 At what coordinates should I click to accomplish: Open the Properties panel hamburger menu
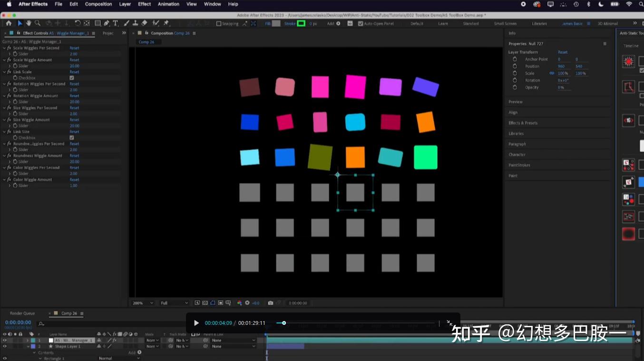(605, 44)
